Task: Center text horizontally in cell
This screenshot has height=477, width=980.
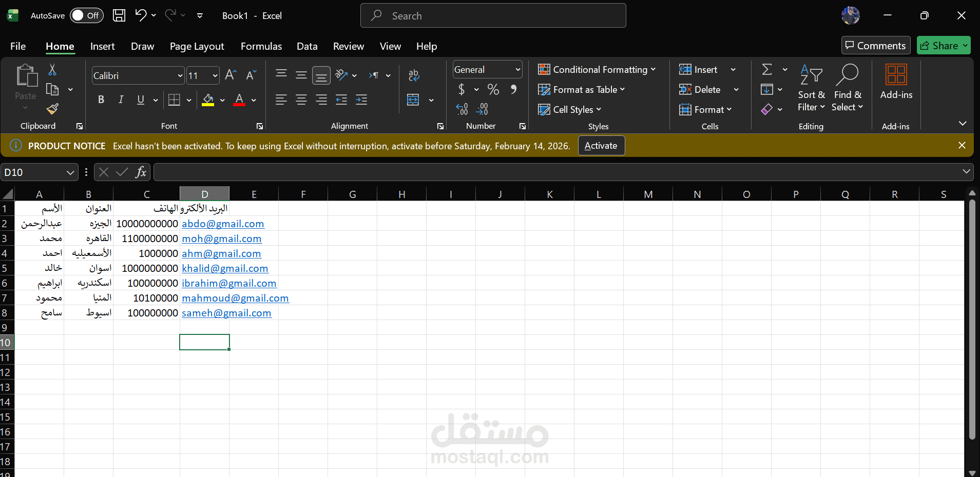Action: (301, 100)
